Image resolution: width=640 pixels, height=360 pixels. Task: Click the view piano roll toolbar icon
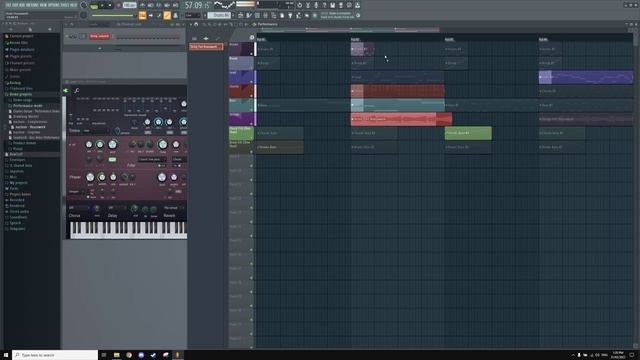[x=249, y=15]
